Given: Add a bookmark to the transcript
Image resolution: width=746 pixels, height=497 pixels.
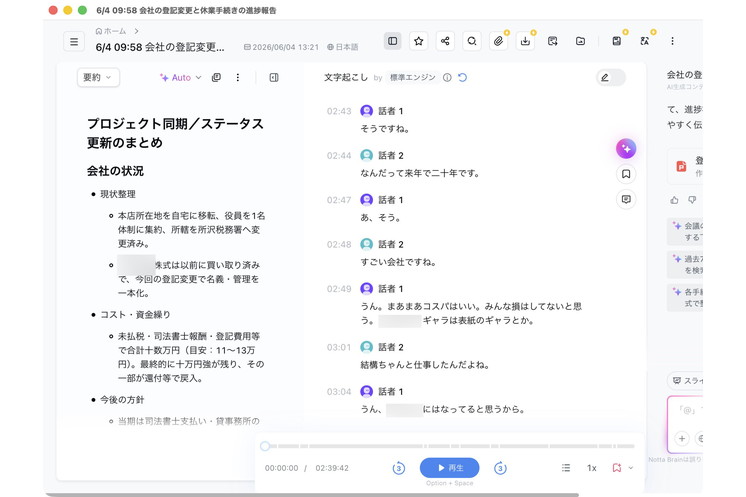Looking at the screenshot, I should pos(626,174).
